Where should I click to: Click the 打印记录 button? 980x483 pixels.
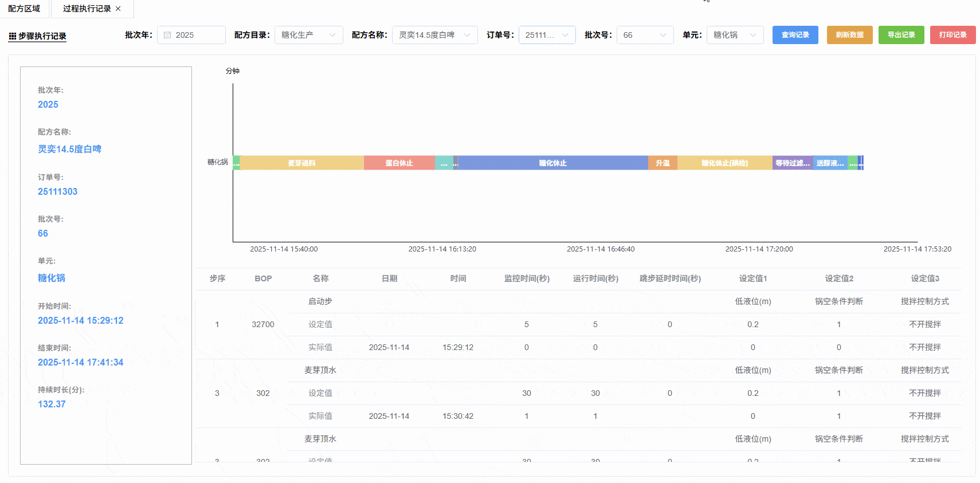953,35
